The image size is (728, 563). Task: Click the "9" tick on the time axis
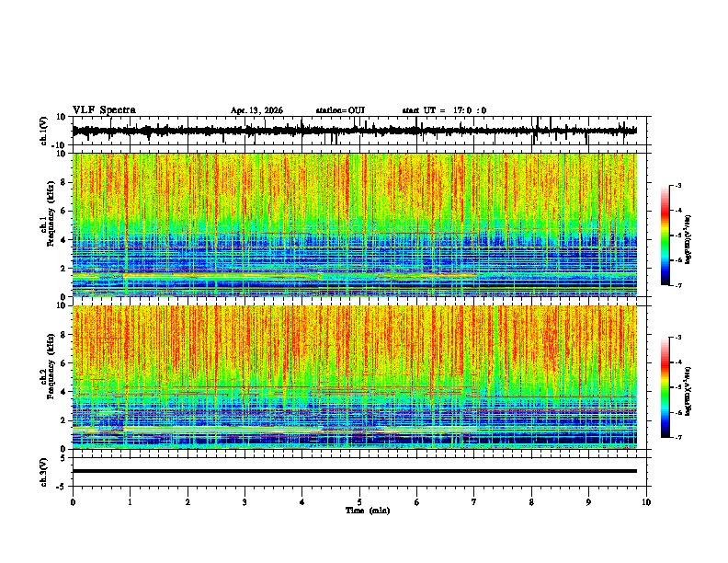tap(588, 502)
